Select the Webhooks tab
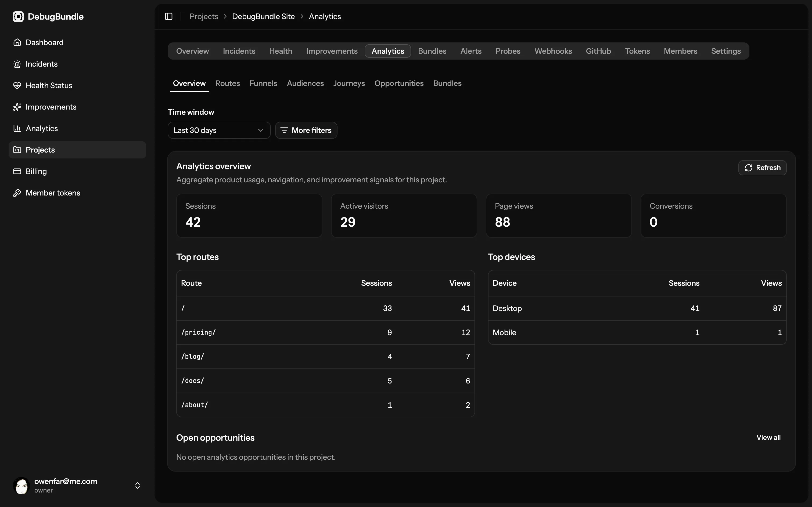Screen dimensions: 812x507 click(x=553, y=51)
